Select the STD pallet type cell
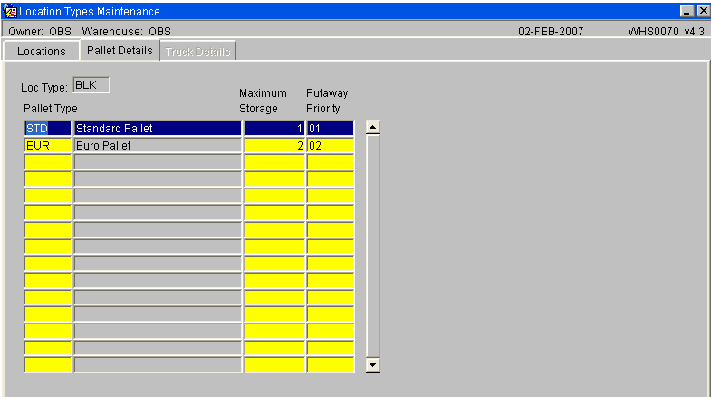 (48, 128)
